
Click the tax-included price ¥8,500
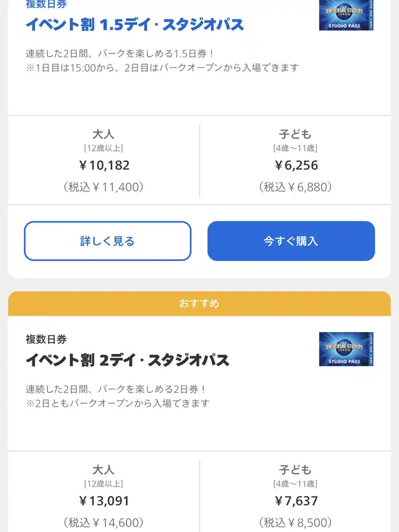[296, 523]
